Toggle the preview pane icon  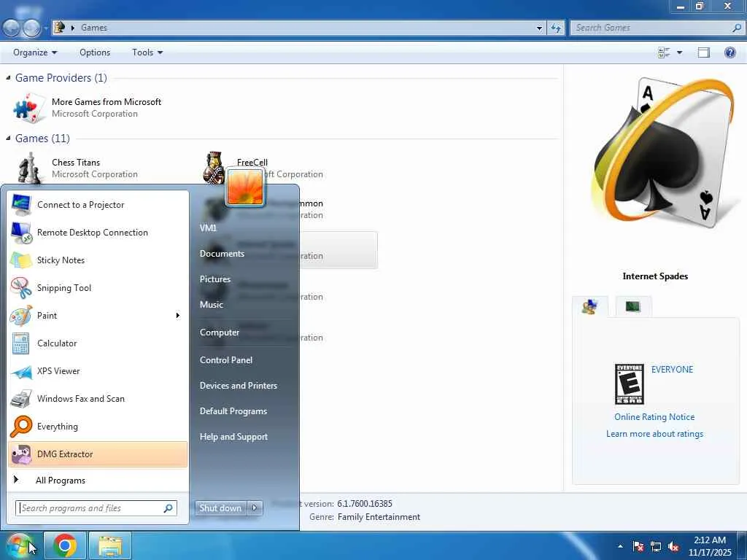704,52
